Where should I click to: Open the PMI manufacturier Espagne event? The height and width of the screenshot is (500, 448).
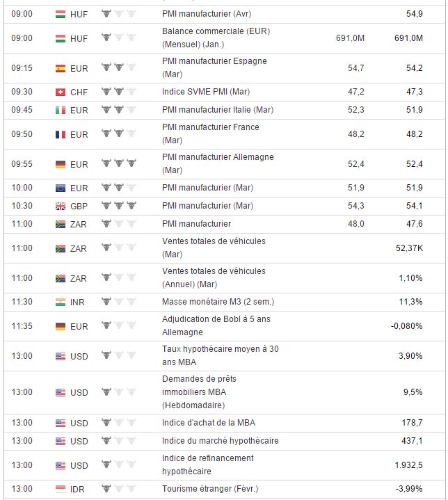pyautogui.click(x=214, y=67)
